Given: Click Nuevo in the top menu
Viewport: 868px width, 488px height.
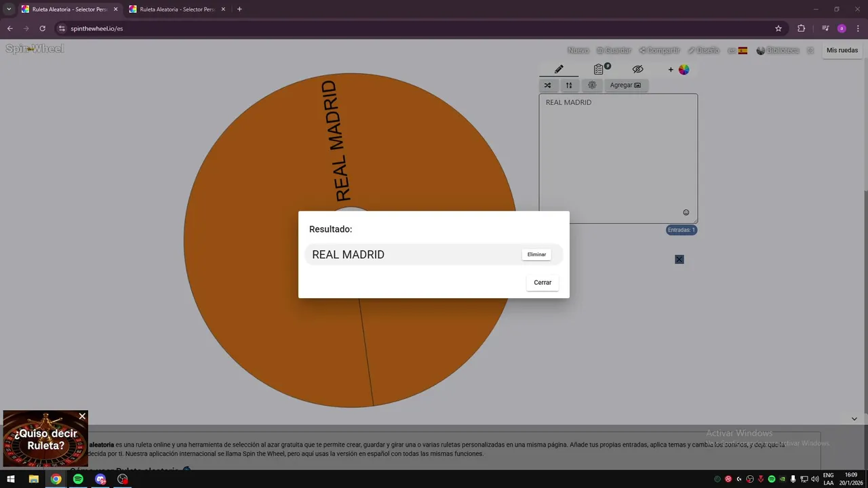Looking at the screenshot, I should click(x=578, y=50).
